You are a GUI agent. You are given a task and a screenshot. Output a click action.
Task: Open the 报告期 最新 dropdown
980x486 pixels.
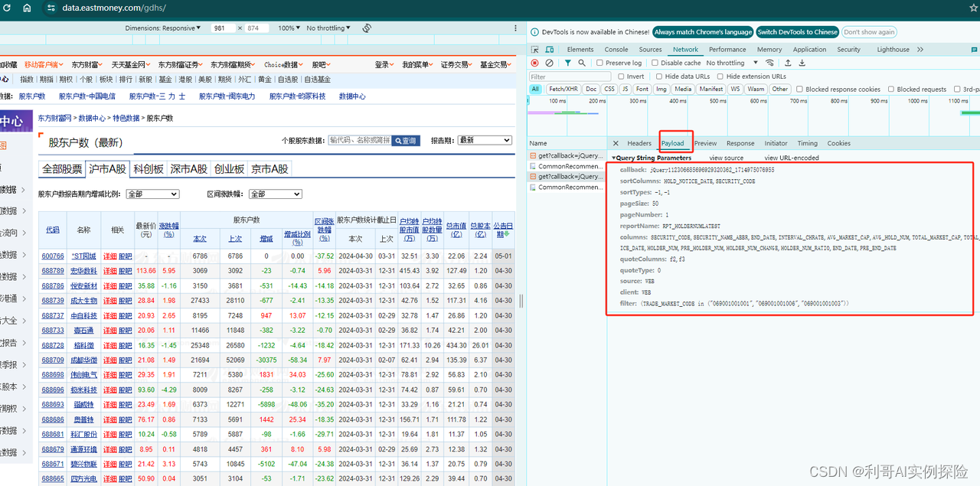coord(483,140)
